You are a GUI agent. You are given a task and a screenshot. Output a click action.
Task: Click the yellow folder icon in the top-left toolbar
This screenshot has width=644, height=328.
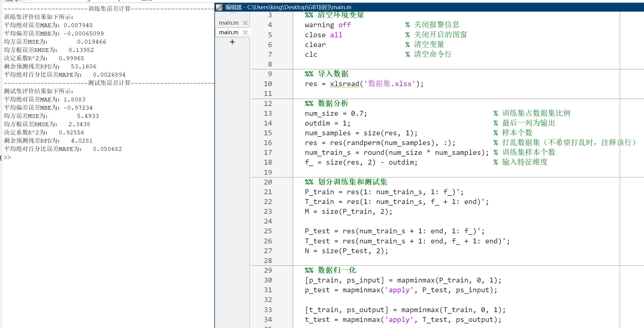click(9, 1)
